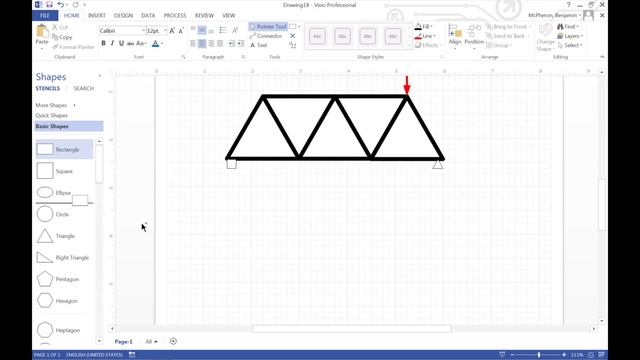Switch to the DATA ribbon tab
Image resolution: width=640 pixels, height=360 pixels.
148,16
